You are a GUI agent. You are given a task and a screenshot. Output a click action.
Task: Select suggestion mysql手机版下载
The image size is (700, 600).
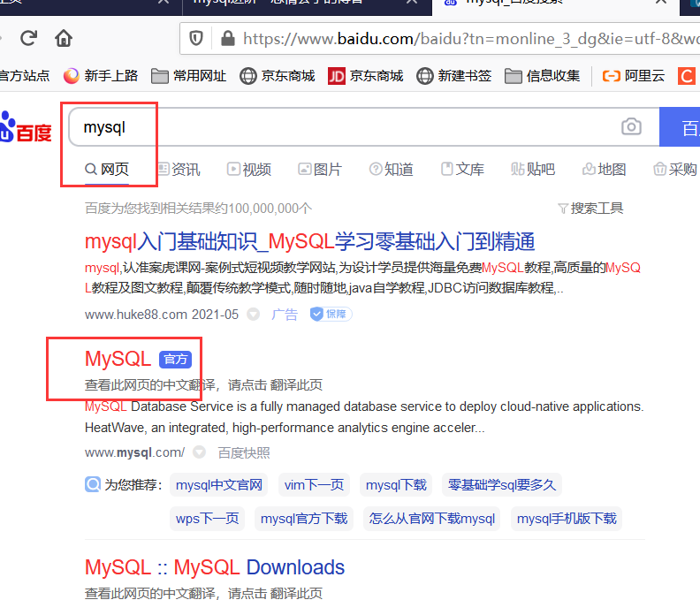(x=567, y=519)
